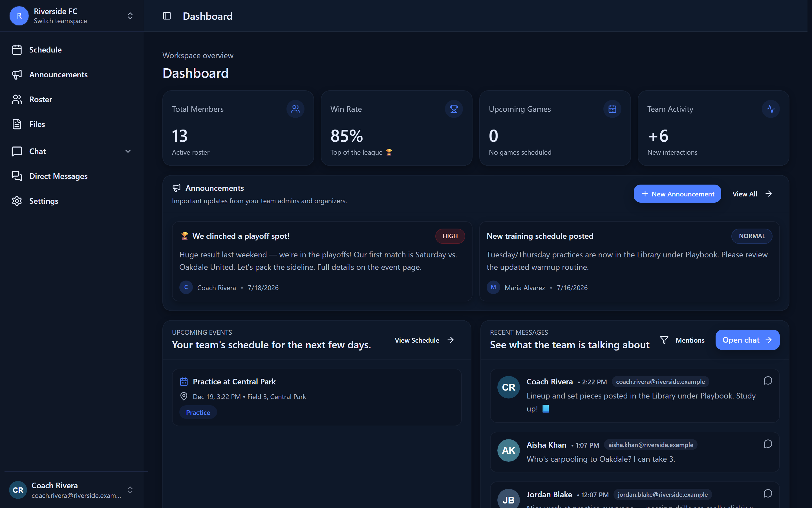Click the event calendar icon
Viewport: 812px width, 508px height.
[x=184, y=382]
